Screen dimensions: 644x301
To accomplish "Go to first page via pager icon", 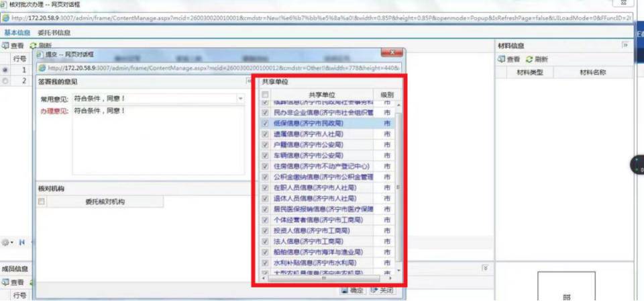I will 21,243.
